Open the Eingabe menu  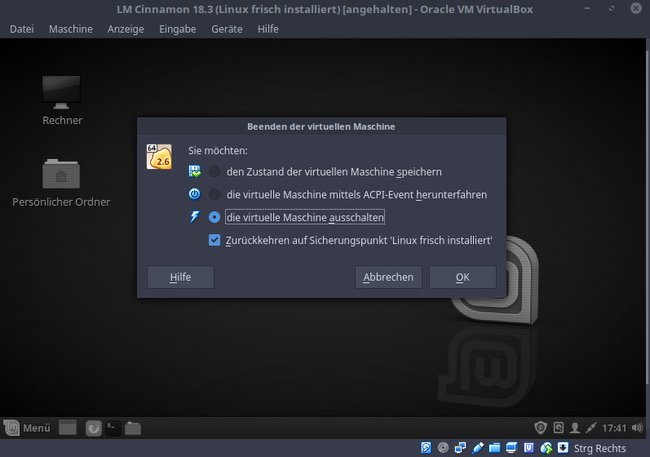[x=177, y=29]
